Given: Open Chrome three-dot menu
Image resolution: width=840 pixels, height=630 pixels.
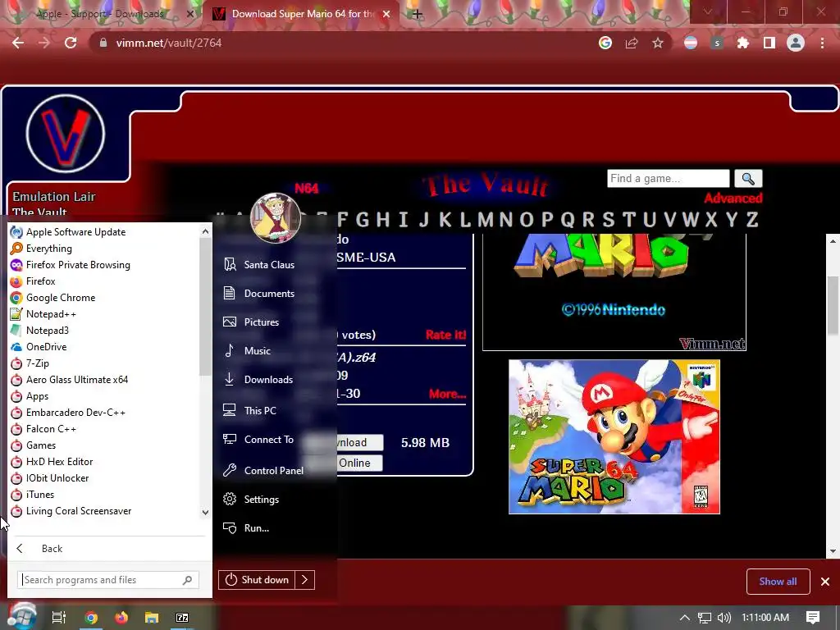Looking at the screenshot, I should click(822, 43).
